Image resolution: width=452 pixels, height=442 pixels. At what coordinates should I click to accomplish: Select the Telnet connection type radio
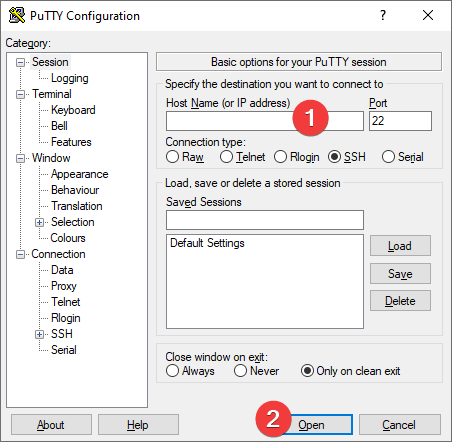tap(226, 157)
